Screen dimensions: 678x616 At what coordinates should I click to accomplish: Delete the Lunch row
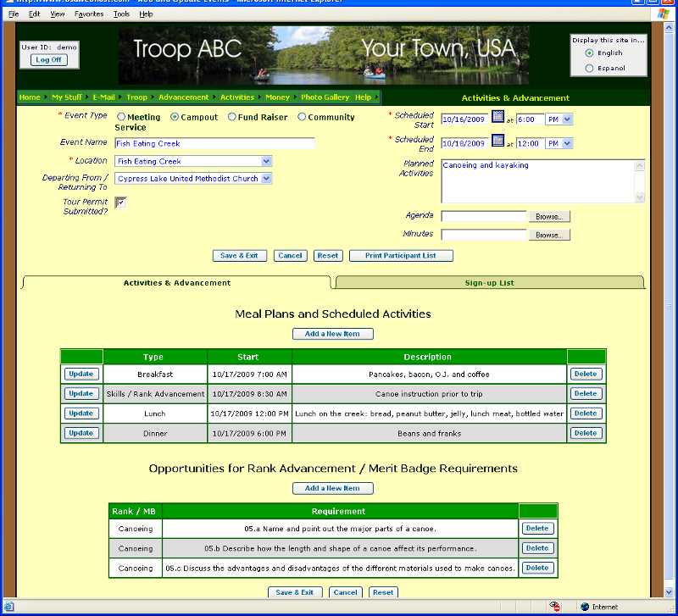pyautogui.click(x=586, y=413)
